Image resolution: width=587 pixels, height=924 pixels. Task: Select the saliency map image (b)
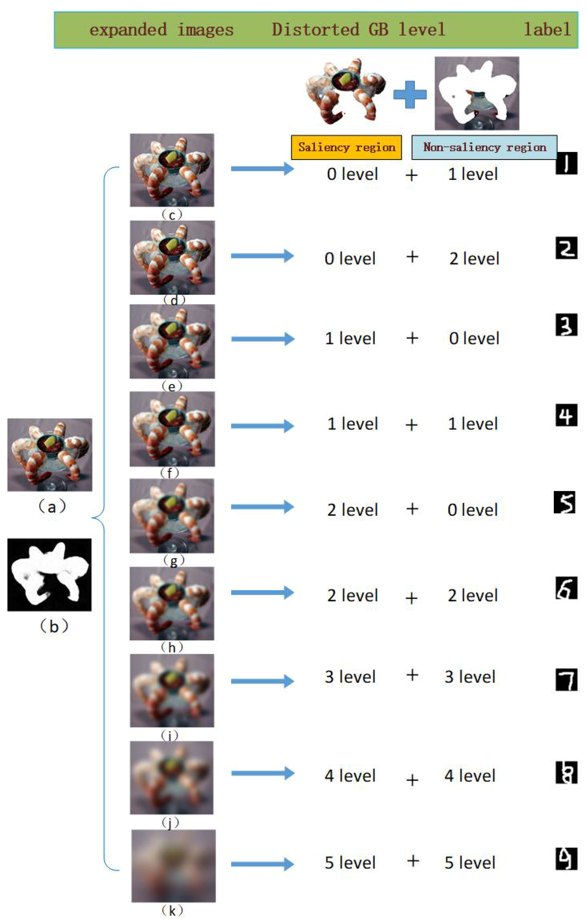pyautogui.click(x=50, y=575)
